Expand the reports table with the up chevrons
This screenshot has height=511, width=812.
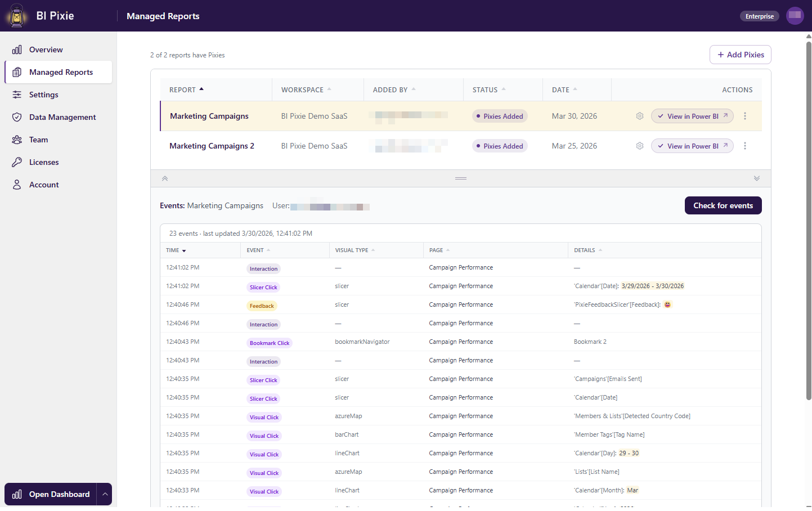pos(164,178)
